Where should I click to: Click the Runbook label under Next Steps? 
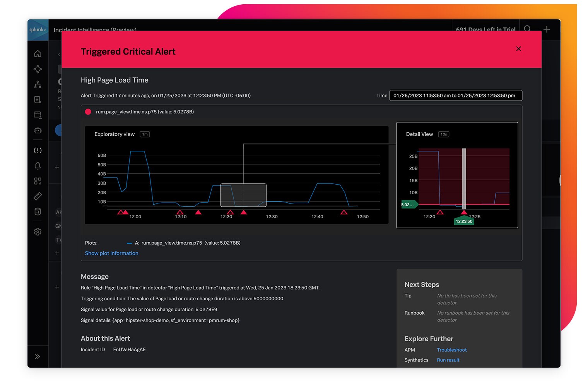click(414, 313)
